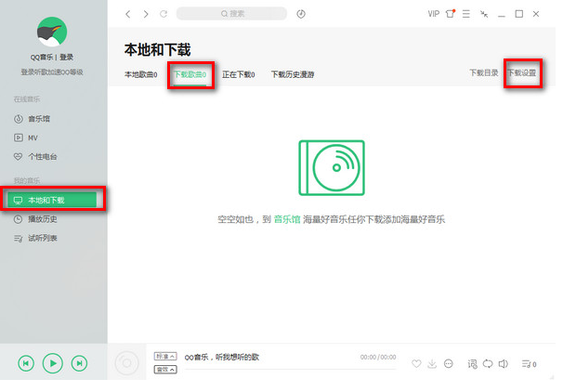Go forward with the right arrow
This screenshot has width=563, height=392.
(x=146, y=14)
